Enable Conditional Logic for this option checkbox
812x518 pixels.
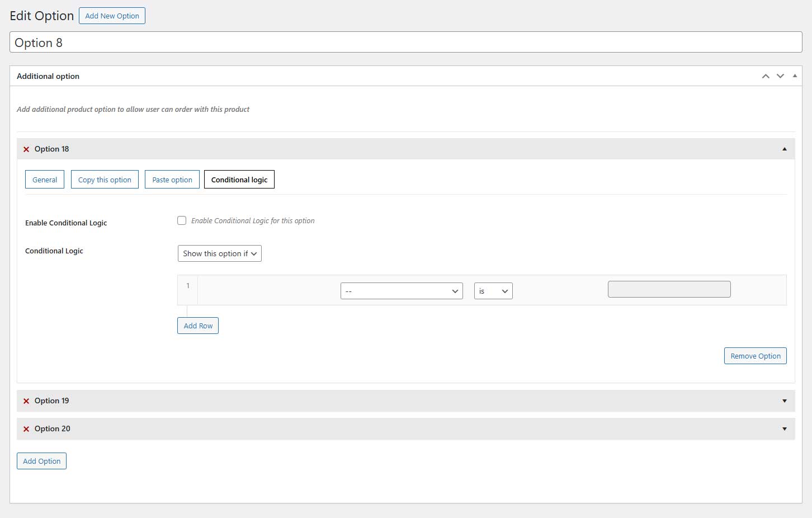point(182,220)
